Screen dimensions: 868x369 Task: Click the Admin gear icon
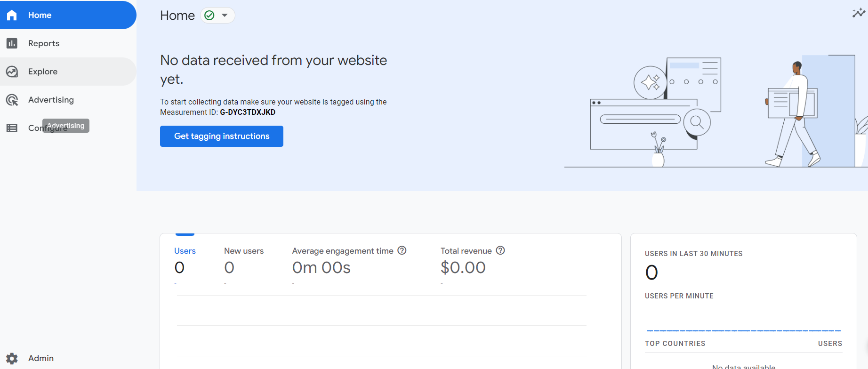point(12,358)
